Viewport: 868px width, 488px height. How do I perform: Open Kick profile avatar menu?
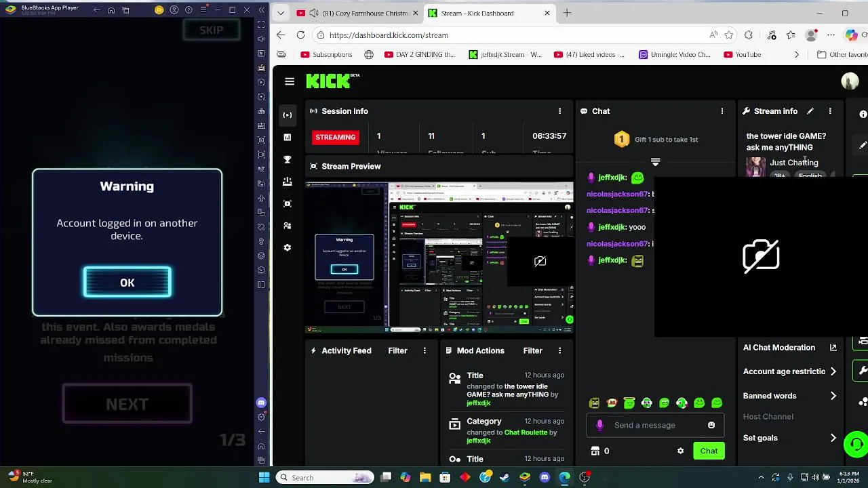(x=850, y=81)
